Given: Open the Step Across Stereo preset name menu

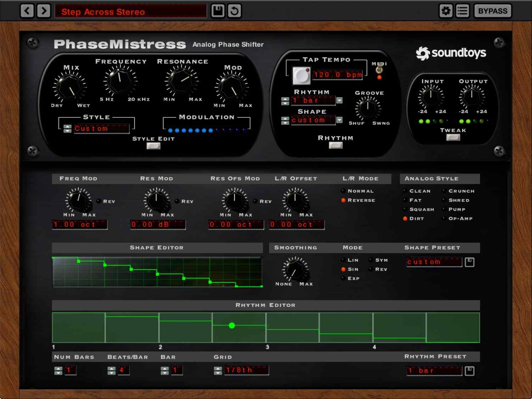Looking at the screenshot, I should [131, 11].
